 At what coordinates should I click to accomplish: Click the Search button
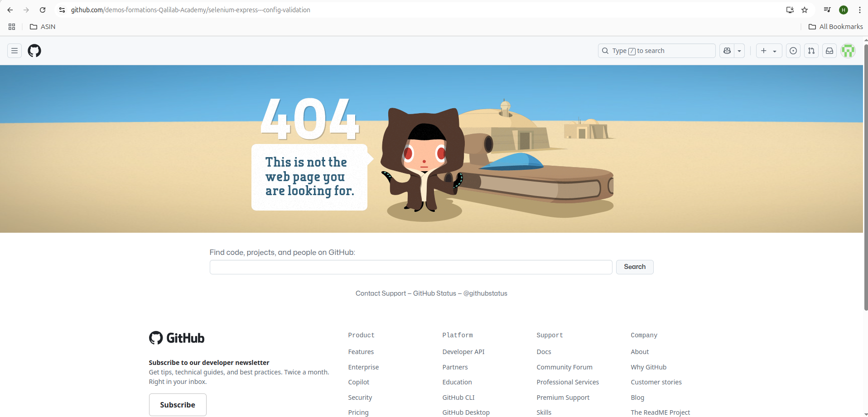coord(635,267)
